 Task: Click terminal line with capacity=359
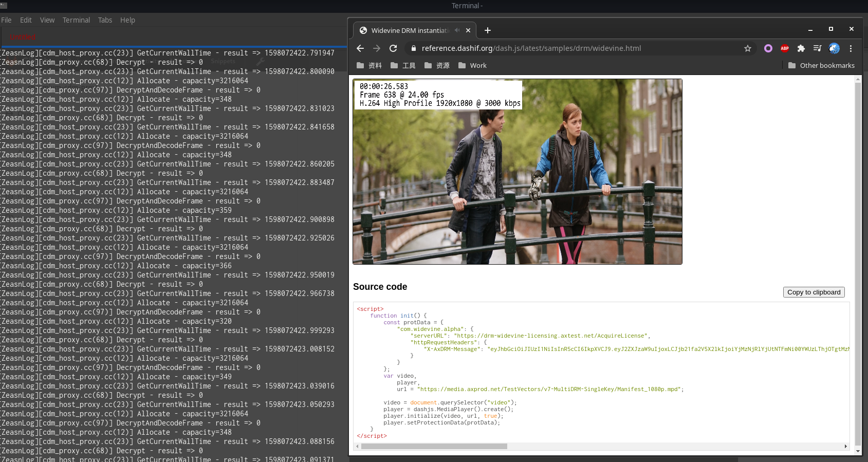[x=117, y=210]
